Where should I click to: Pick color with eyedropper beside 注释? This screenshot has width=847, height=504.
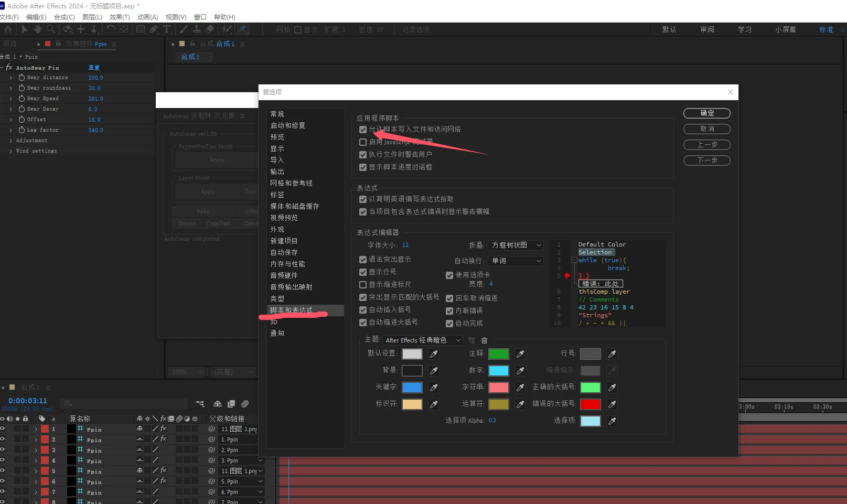[x=520, y=354]
